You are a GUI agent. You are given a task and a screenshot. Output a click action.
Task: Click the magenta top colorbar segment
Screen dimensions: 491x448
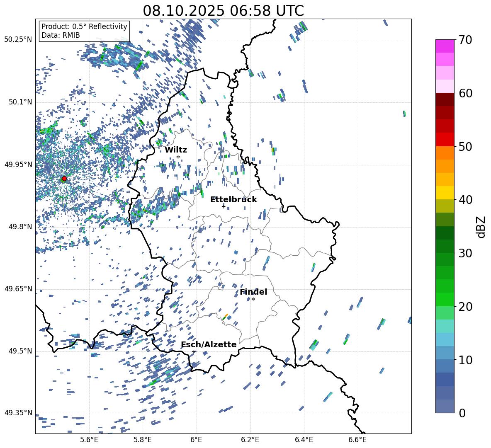click(x=445, y=46)
